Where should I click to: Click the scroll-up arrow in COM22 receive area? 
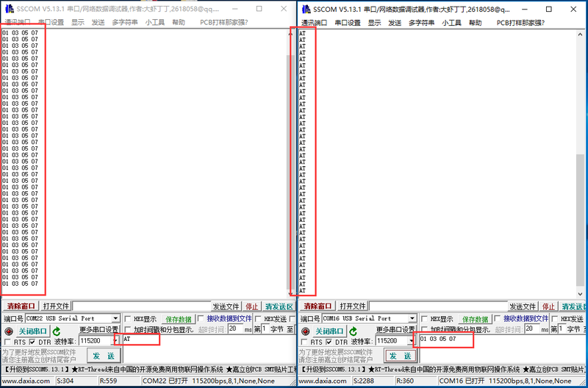click(x=290, y=34)
